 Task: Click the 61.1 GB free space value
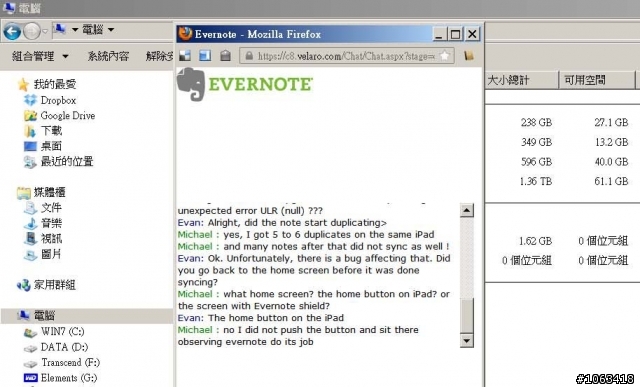(x=611, y=181)
